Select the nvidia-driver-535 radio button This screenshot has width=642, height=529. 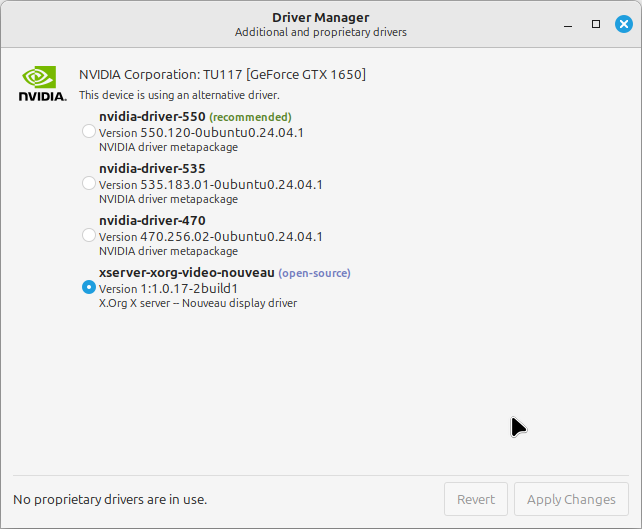pyautogui.click(x=89, y=183)
